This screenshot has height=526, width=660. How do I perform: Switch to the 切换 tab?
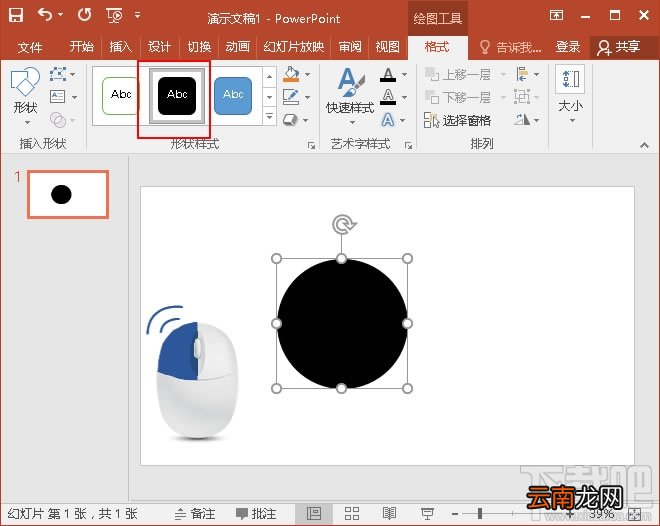click(x=199, y=47)
